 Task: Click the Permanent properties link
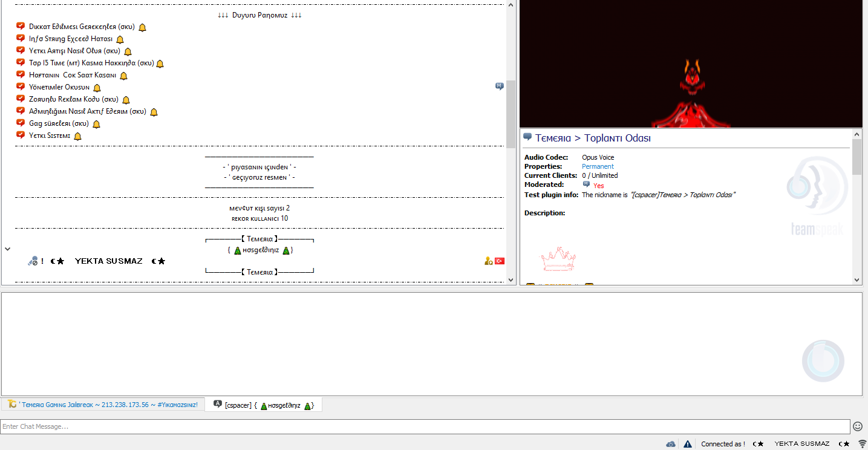(598, 166)
